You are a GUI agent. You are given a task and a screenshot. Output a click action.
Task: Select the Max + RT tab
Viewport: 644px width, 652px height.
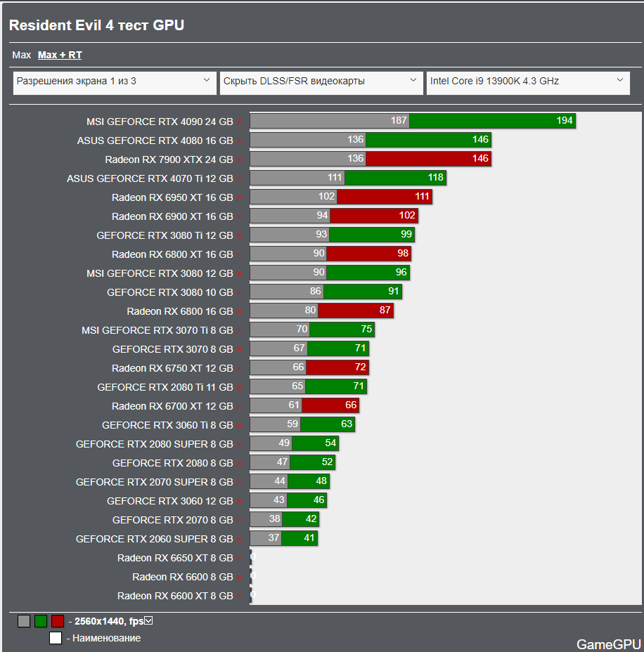point(60,55)
